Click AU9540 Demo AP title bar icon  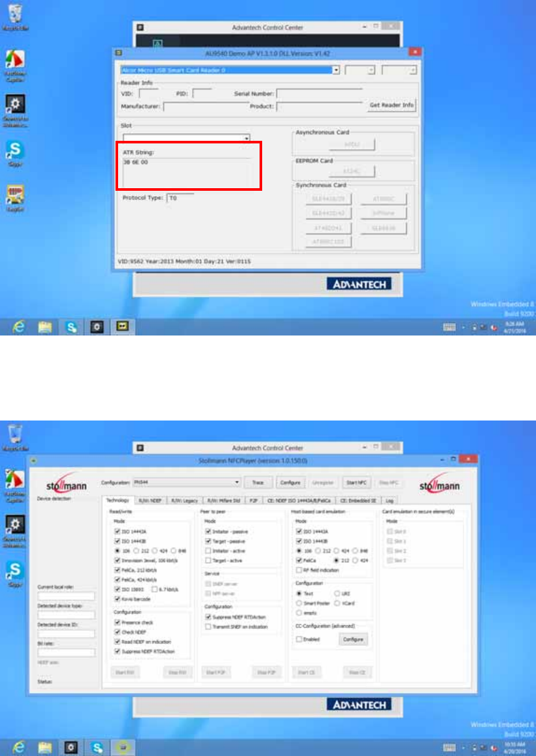(119, 53)
